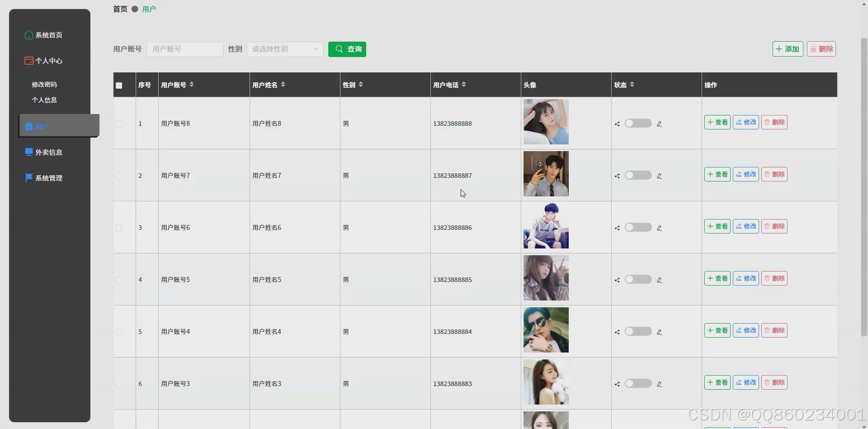Screen dimensions: 868x429
Task: Toggle the status switch for 用户账号8
Action: pyautogui.click(x=638, y=123)
